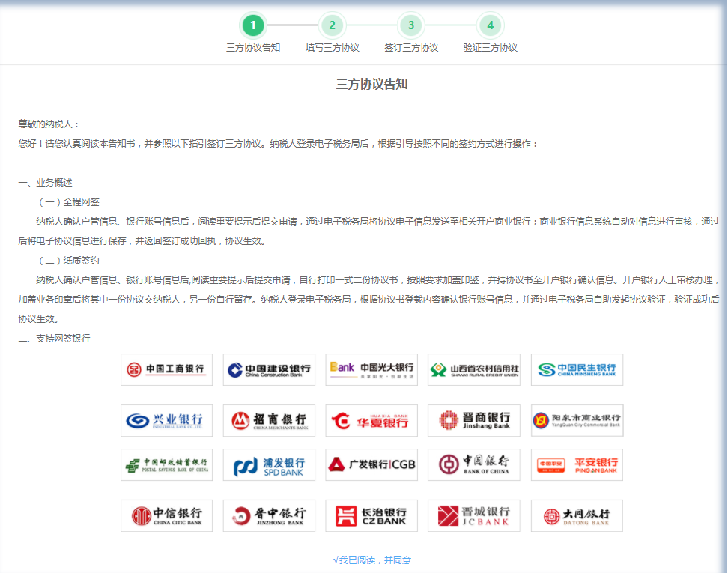Choose the Jinshang Bank 晋商银行 logo
This screenshot has height=573, width=728.
474,420
